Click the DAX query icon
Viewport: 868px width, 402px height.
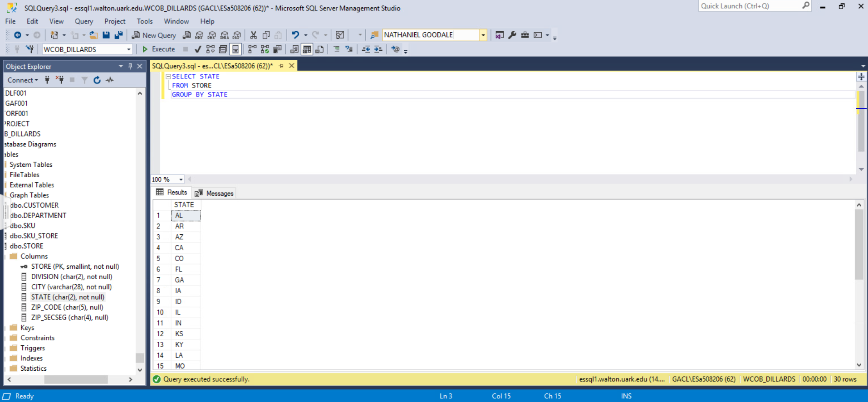[x=237, y=35]
